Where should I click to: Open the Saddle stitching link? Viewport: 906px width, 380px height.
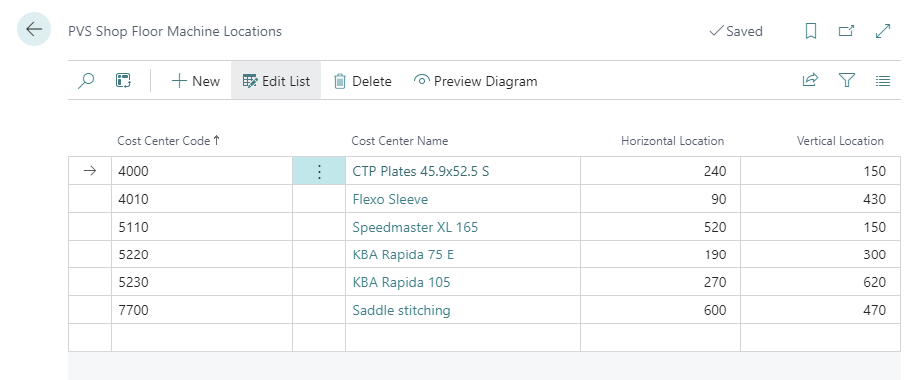[401, 310]
